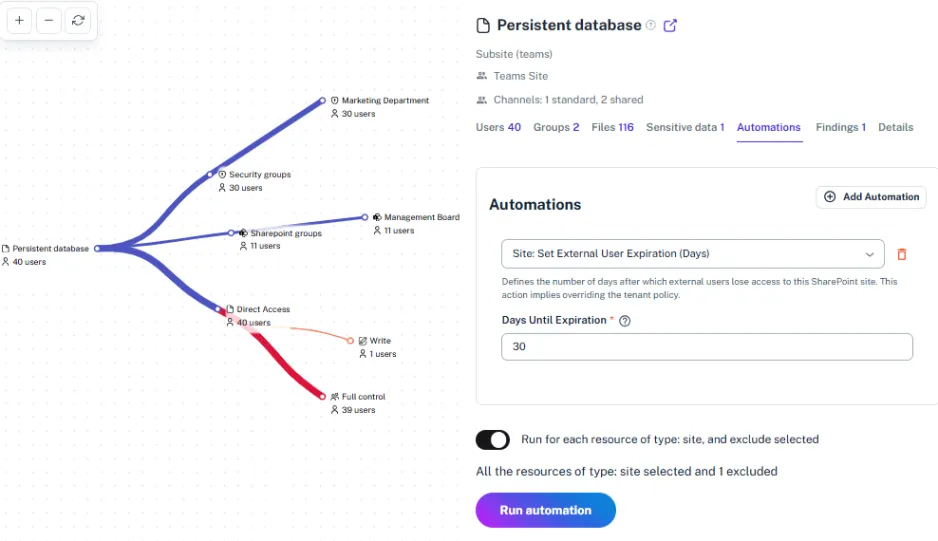Viewport: 938px width, 541px height.
Task: Switch to the Users tab
Action: 498,128
